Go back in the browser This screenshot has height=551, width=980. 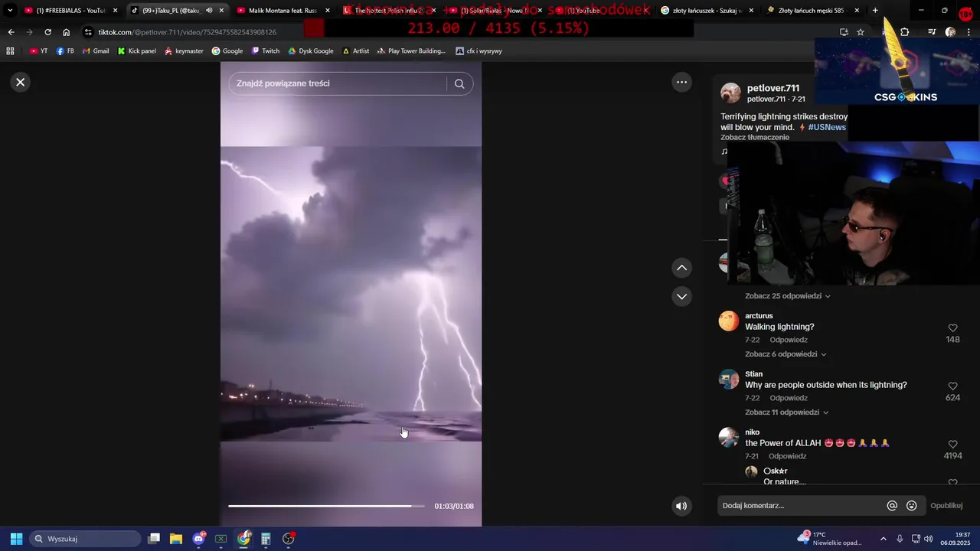point(11,32)
